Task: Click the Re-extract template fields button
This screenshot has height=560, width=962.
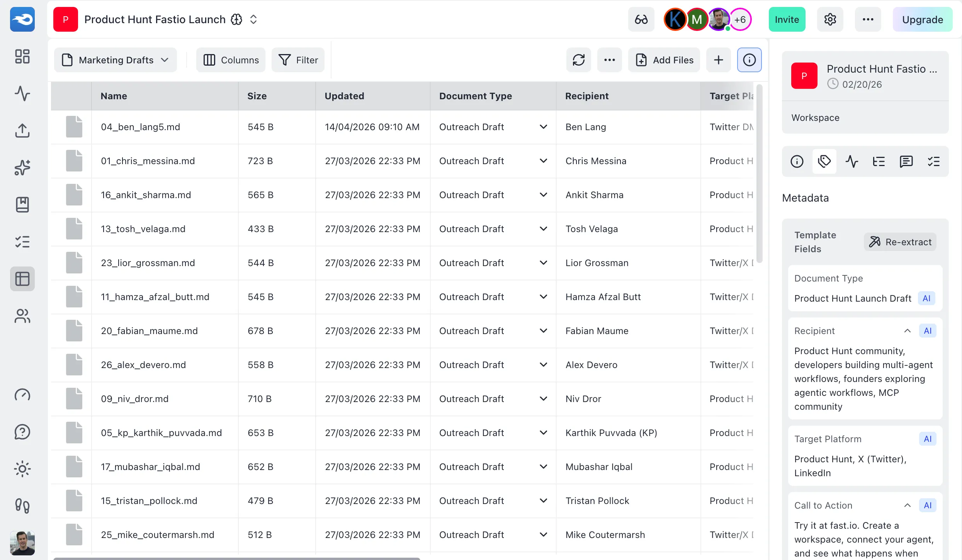Action: click(900, 241)
